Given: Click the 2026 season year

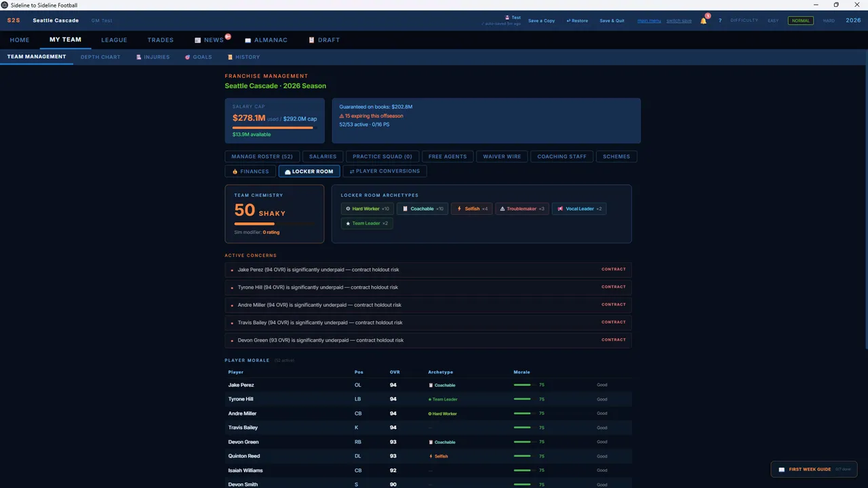Looking at the screenshot, I should 853,20.
